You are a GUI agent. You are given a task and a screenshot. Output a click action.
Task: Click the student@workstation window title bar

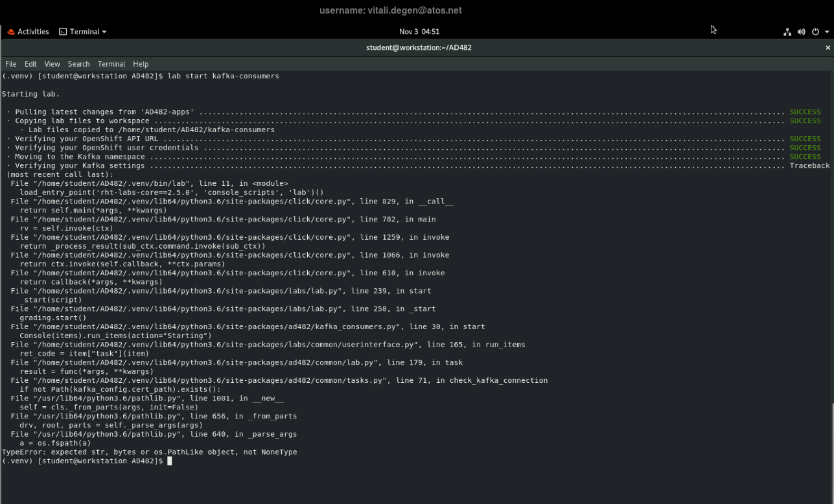pos(418,48)
